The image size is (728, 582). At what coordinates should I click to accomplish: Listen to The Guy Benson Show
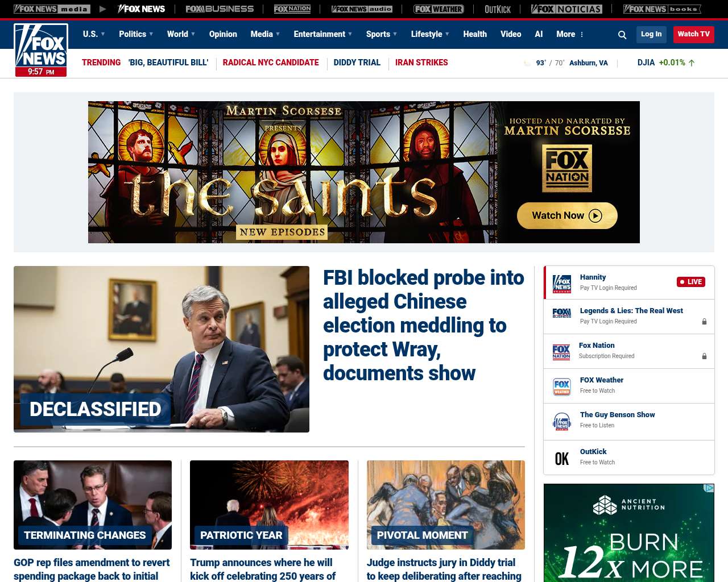tap(629, 422)
